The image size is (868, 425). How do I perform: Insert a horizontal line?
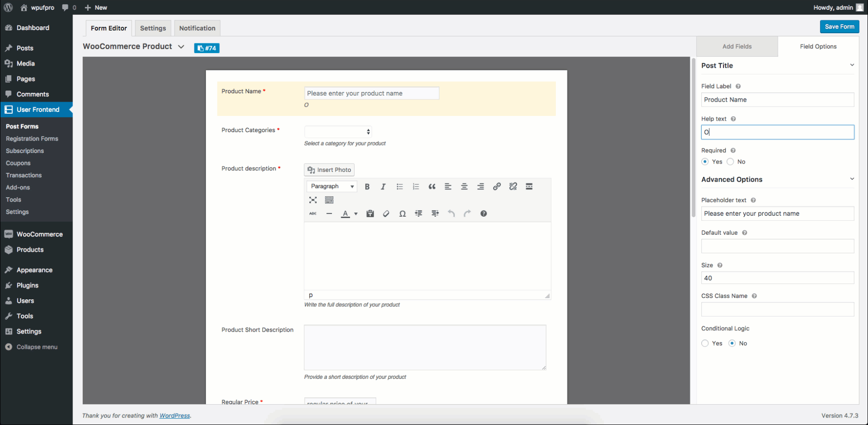click(x=329, y=213)
